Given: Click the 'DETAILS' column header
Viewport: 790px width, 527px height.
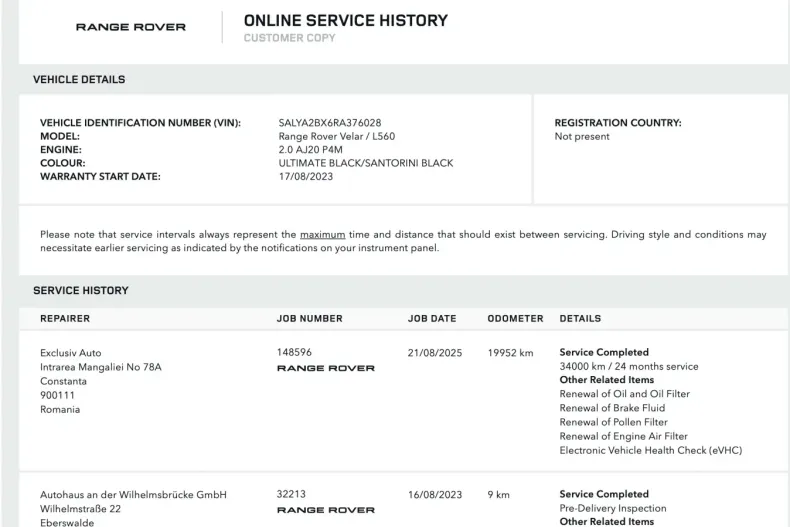Looking at the screenshot, I should 580,318.
